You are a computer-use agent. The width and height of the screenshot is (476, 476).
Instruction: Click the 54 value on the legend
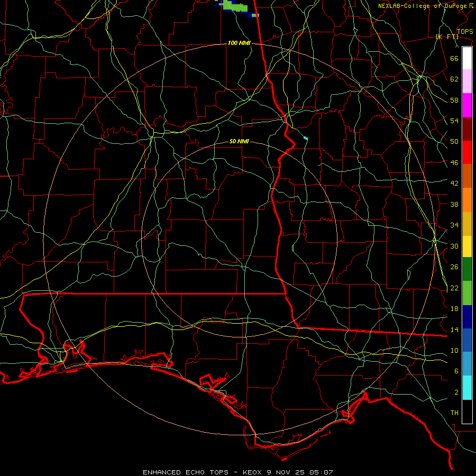point(454,121)
